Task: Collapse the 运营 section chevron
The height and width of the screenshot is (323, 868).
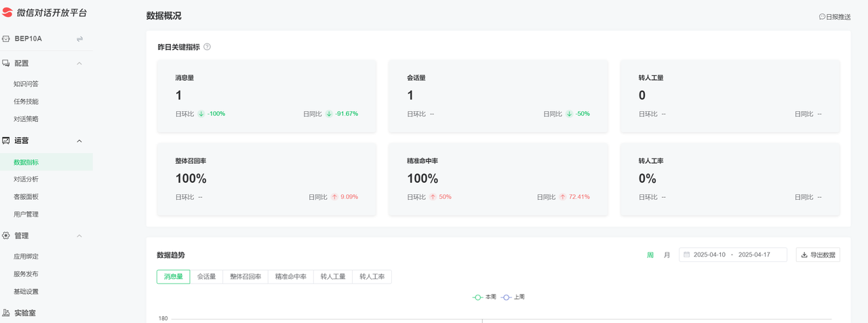Action: pos(79,141)
